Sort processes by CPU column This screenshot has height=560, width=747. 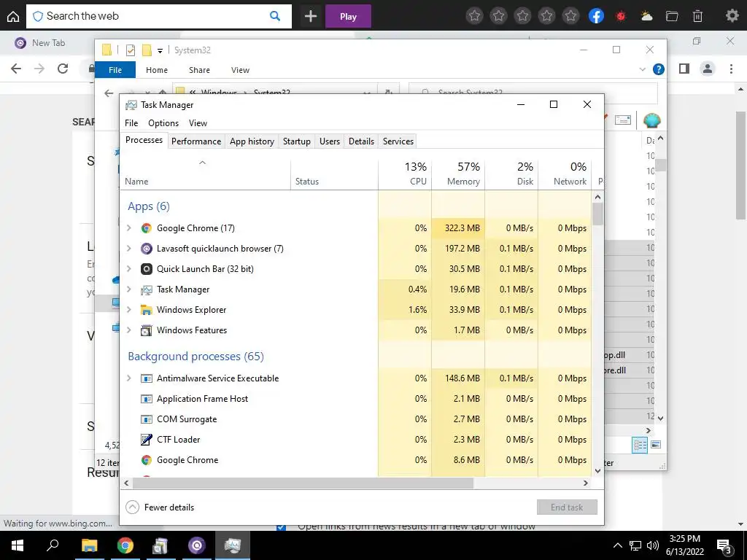coord(405,174)
